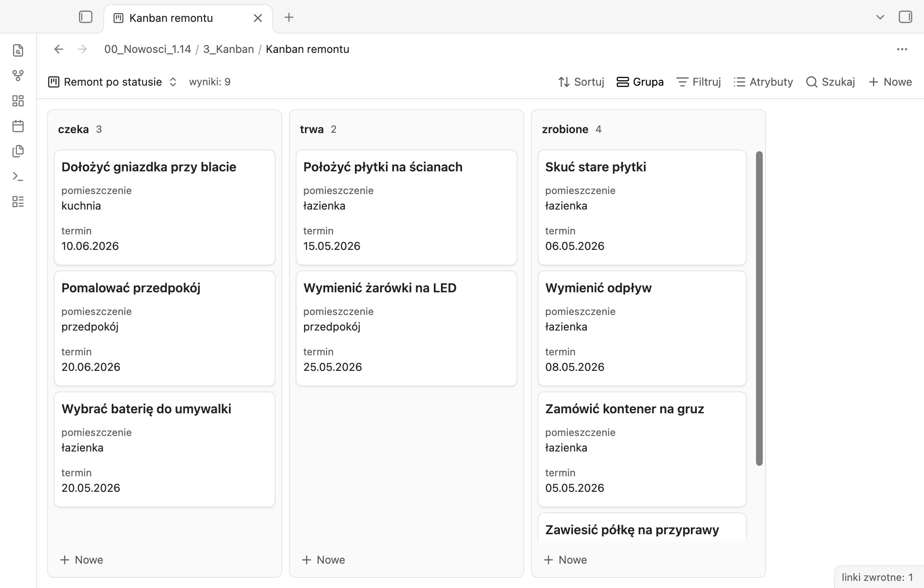Click the bases list icon in ribbon
The width and height of the screenshot is (924, 588).
pos(18,202)
